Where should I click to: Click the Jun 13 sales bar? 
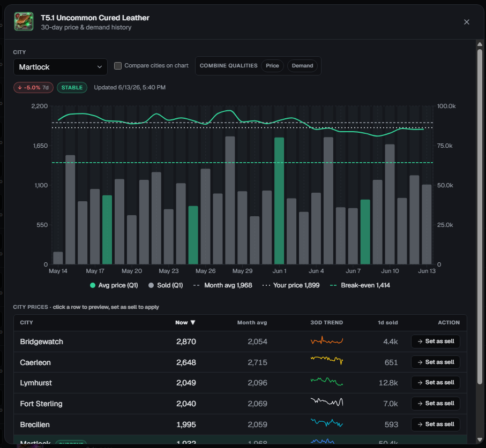427,224
